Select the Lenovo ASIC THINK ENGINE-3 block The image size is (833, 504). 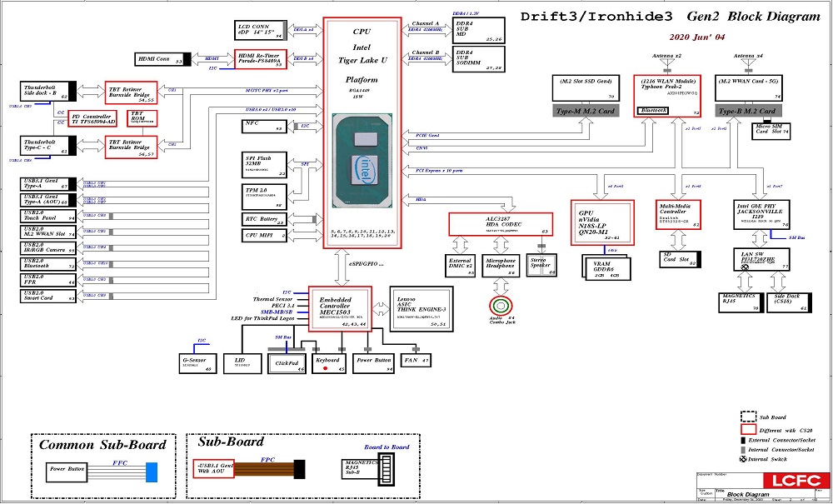[421, 309]
